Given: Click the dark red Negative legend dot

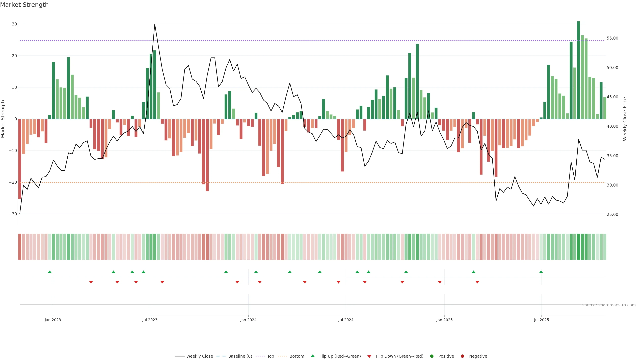Looking at the screenshot, I should (x=462, y=356).
